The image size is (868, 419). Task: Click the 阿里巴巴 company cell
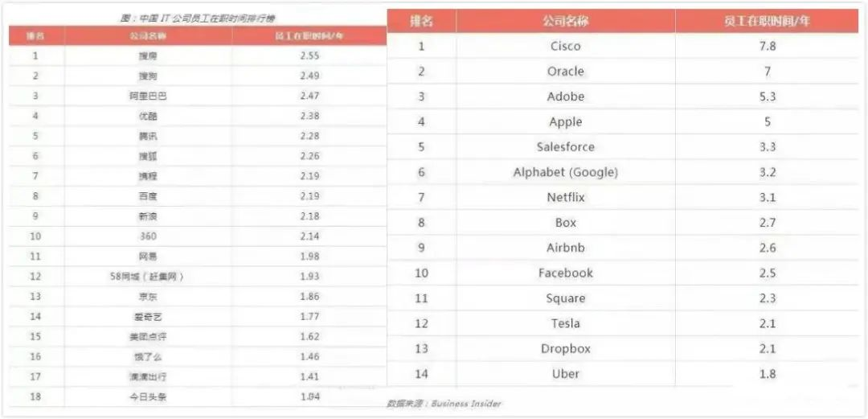coord(147,96)
